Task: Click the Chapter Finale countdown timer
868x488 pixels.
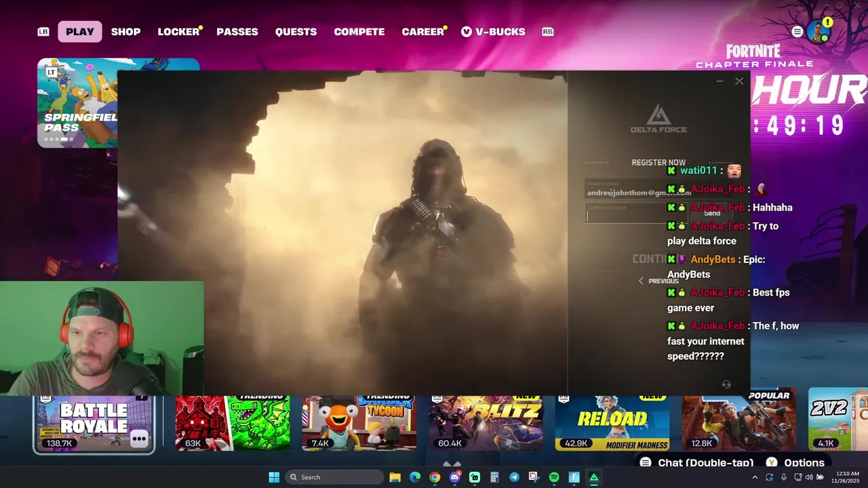Action: 800,125
